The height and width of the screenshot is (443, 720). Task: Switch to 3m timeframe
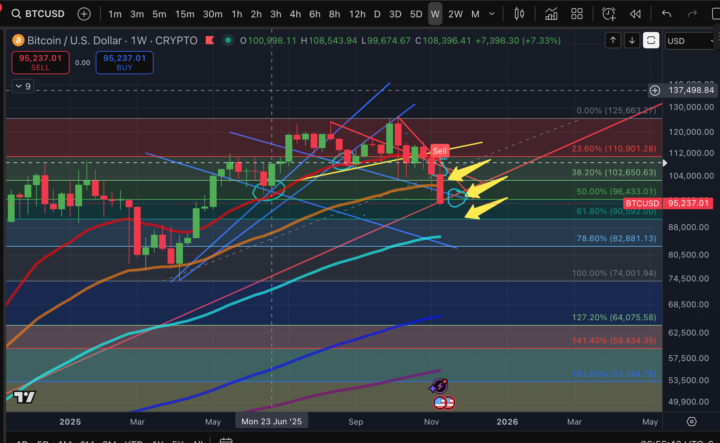137,14
